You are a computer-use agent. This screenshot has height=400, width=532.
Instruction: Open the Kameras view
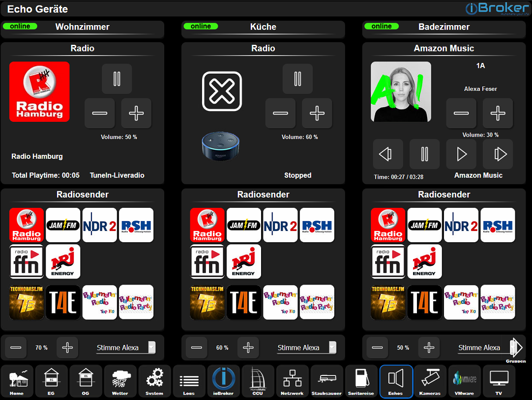[430, 381]
